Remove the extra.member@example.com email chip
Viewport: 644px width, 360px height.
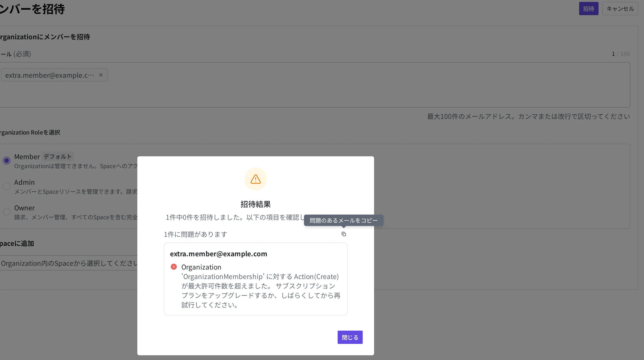click(101, 75)
